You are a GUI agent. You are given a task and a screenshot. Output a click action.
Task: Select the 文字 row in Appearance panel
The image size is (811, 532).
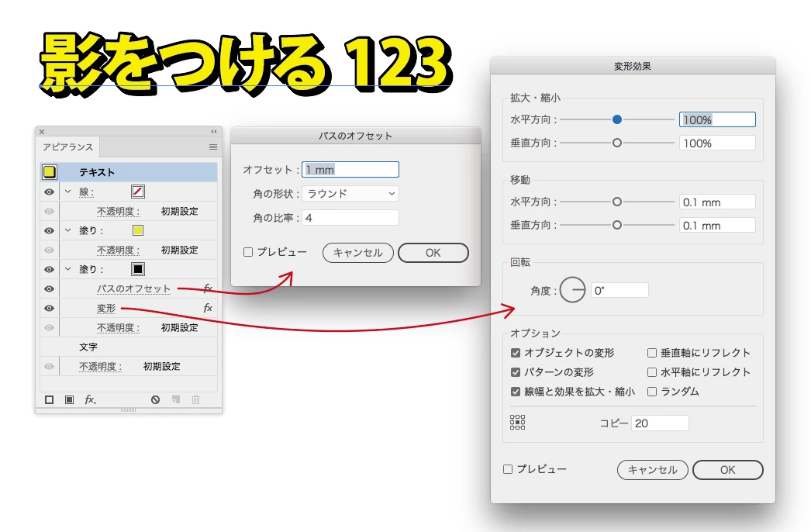tap(129, 347)
